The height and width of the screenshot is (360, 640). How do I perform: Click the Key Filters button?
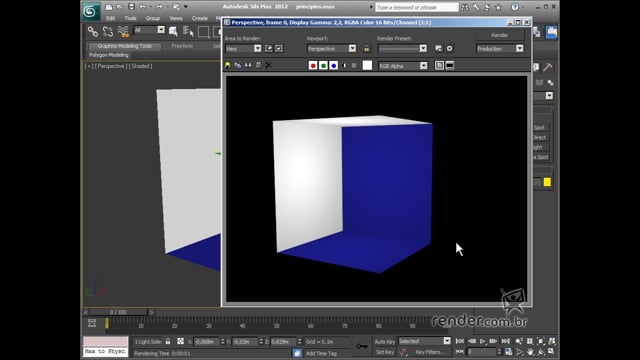point(429,352)
